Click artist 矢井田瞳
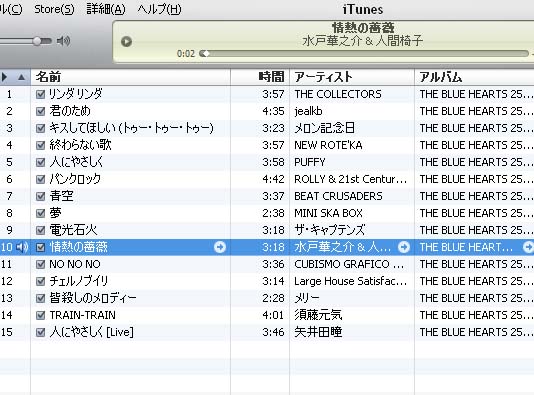534x395 pixels. 318,332
